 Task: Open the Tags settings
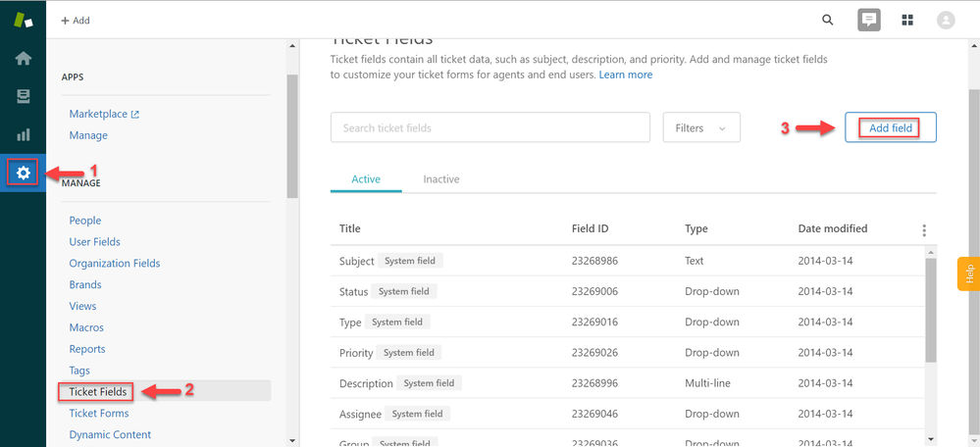(79, 371)
